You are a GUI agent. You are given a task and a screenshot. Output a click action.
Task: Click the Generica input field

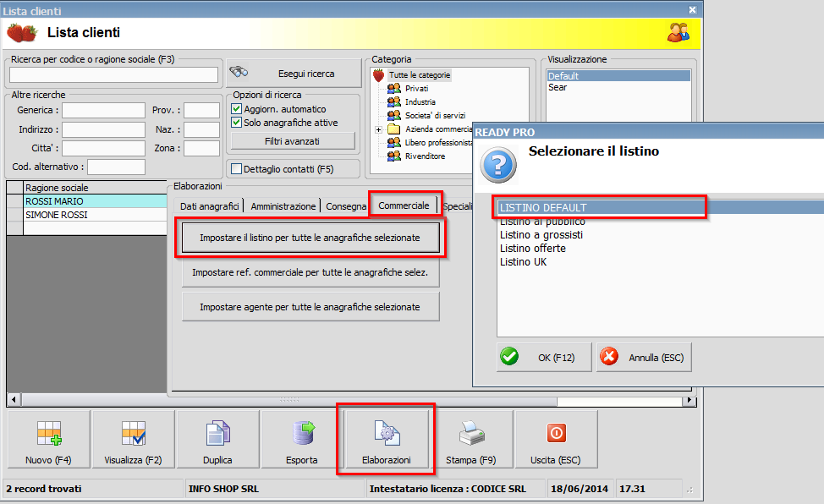[x=103, y=111]
